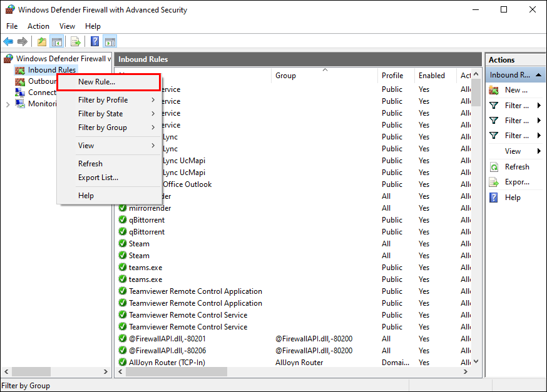Click the Up one level folder icon
The image size is (547, 392).
pyautogui.click(x=42, y=42)
